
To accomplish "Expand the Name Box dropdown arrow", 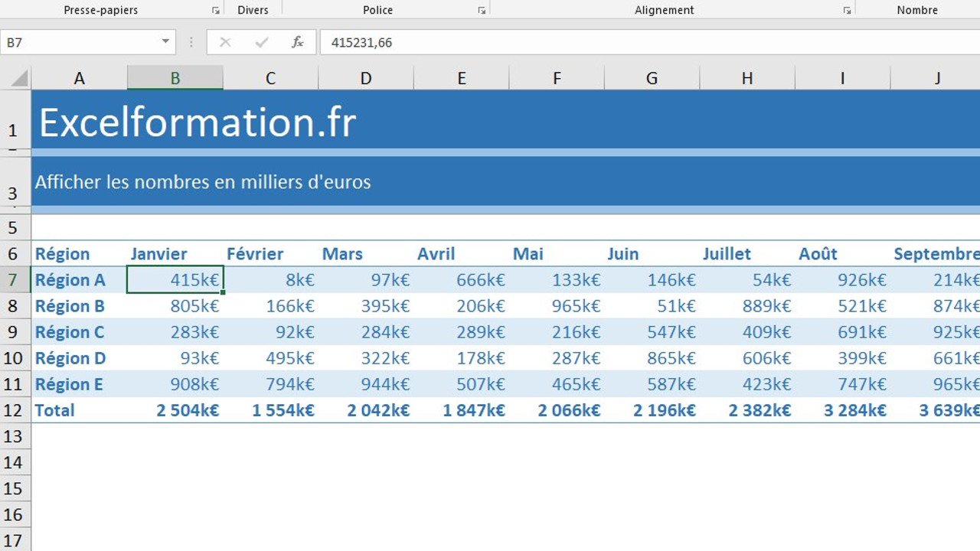I will click(x=165, y=42).
